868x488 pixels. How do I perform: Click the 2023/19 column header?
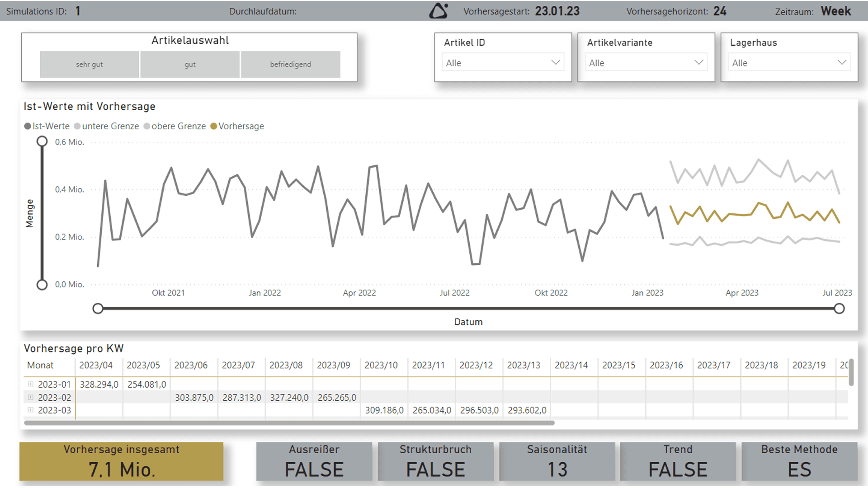click(809, 365)
